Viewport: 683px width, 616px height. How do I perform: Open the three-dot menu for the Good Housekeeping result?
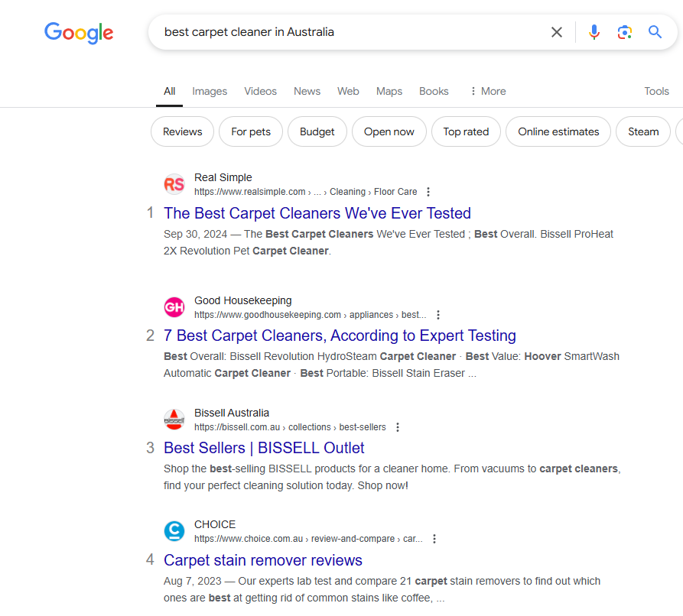tap(438, 315)
